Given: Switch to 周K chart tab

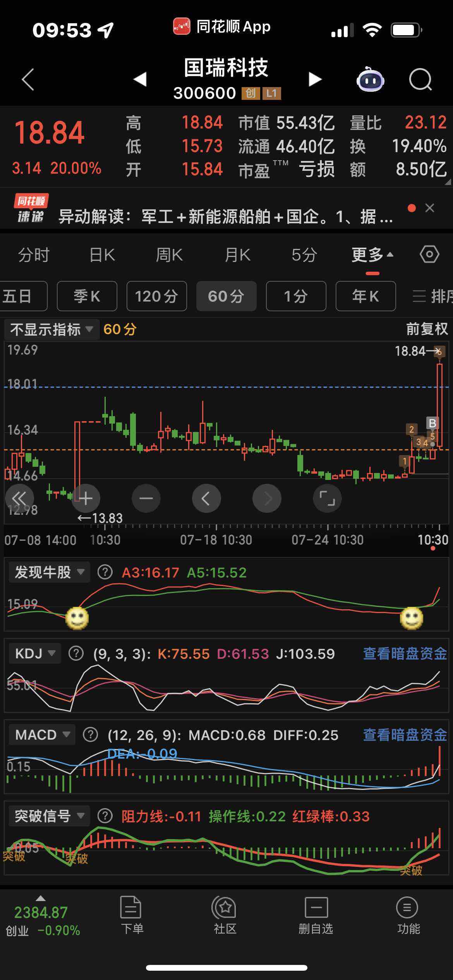Looking at the screenshot, I should pos(170,255).
